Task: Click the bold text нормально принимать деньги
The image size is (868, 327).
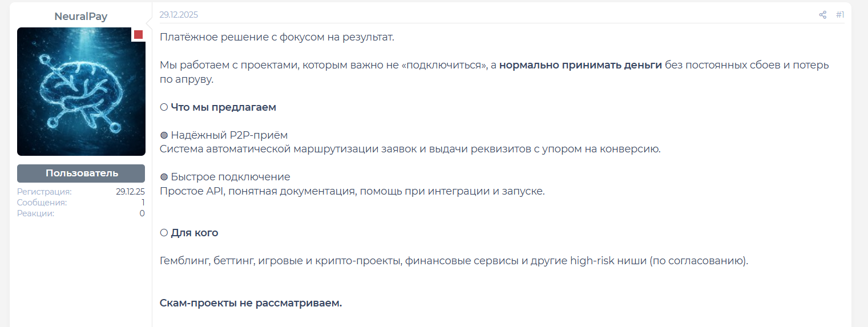Action: click(x=580, y=65)
